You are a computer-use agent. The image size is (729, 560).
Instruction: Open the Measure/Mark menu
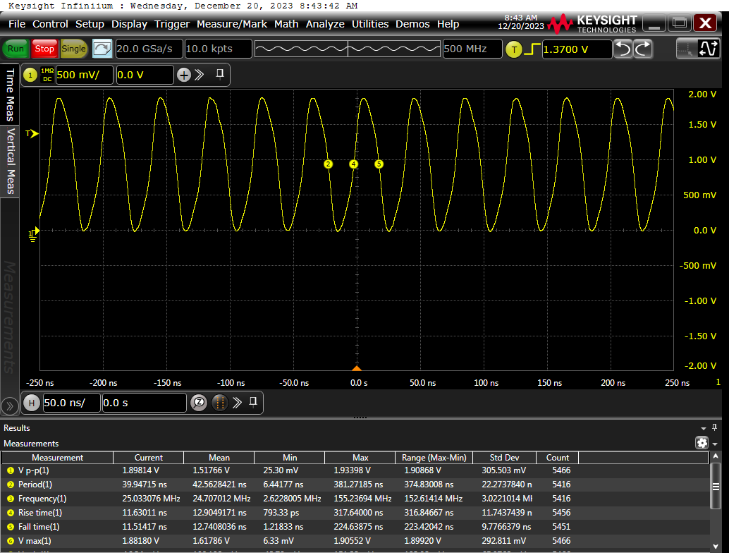(231, 24)
